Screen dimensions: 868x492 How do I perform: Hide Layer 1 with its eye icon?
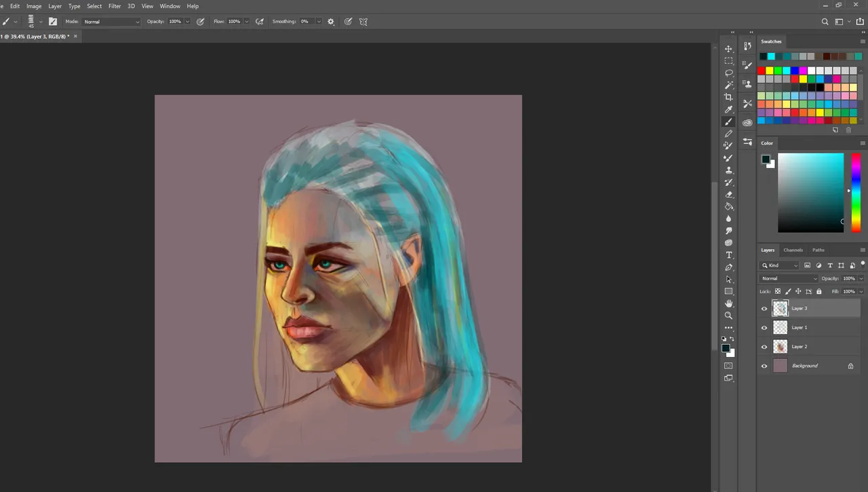[764, 328]
